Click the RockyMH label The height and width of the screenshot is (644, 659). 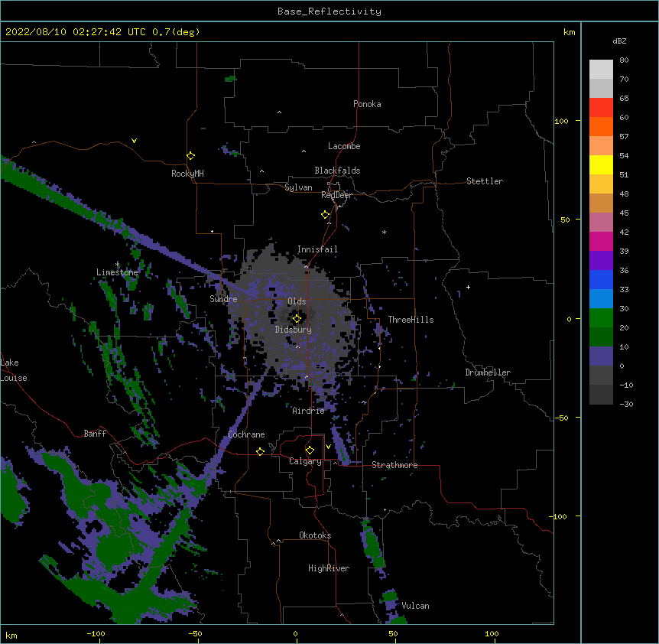(x=187, y=174)
